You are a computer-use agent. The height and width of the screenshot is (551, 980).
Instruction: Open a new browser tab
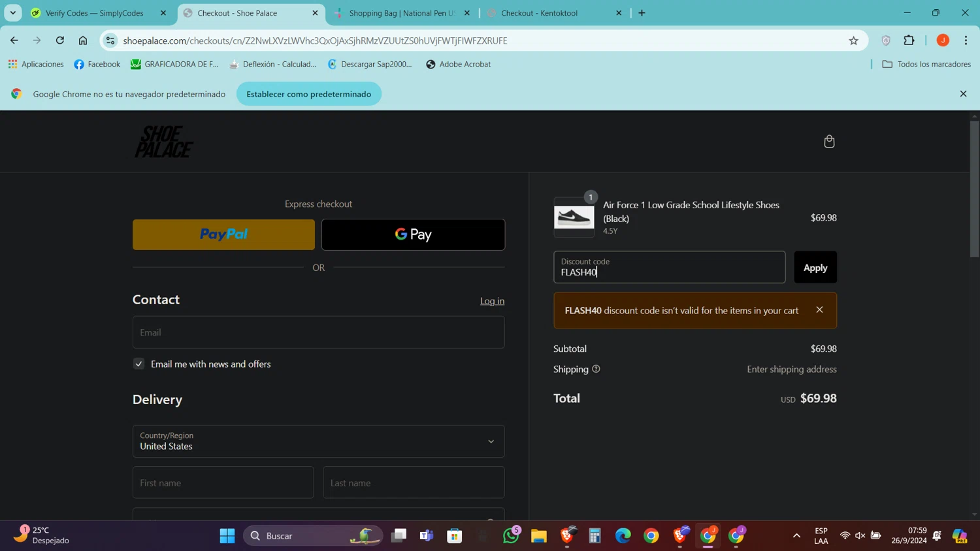coord(642,13)
